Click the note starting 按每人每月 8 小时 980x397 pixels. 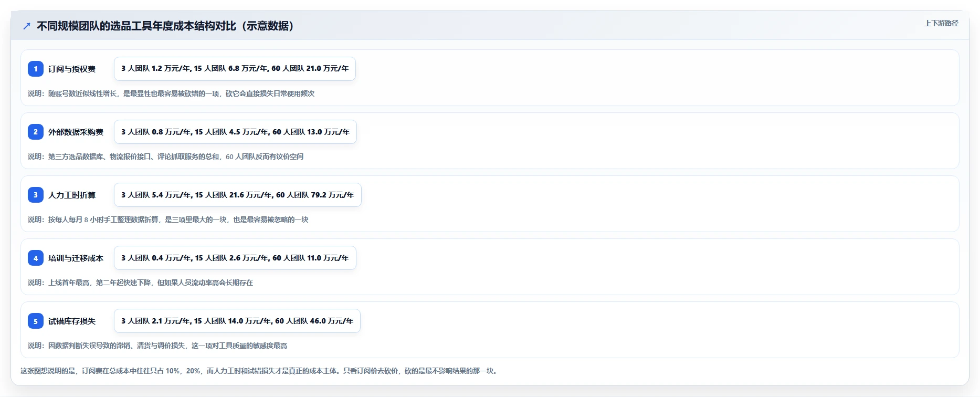pos(168,220)
